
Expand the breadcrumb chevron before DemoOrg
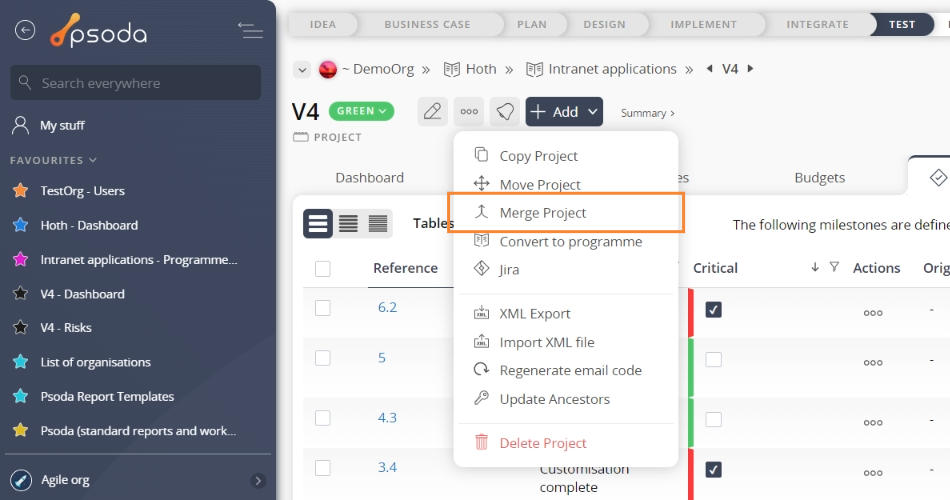[x=301, y=69]
